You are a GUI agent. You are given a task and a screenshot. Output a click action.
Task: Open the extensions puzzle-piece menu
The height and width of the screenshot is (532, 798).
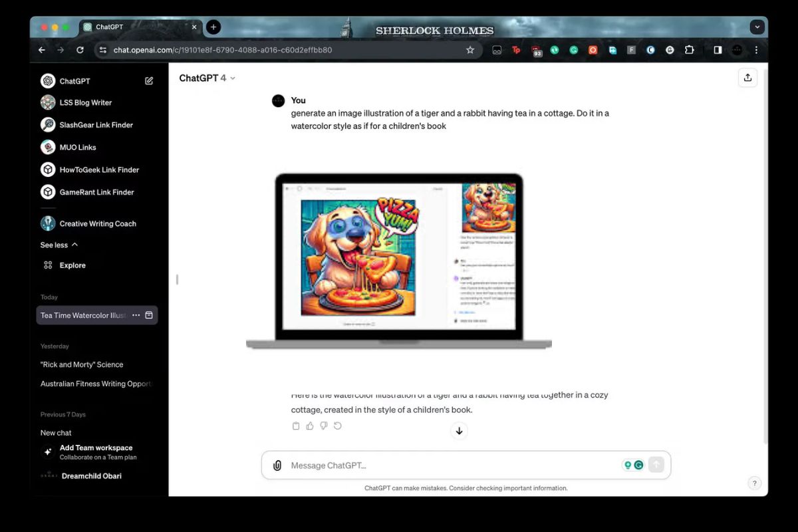coord(689,50)
